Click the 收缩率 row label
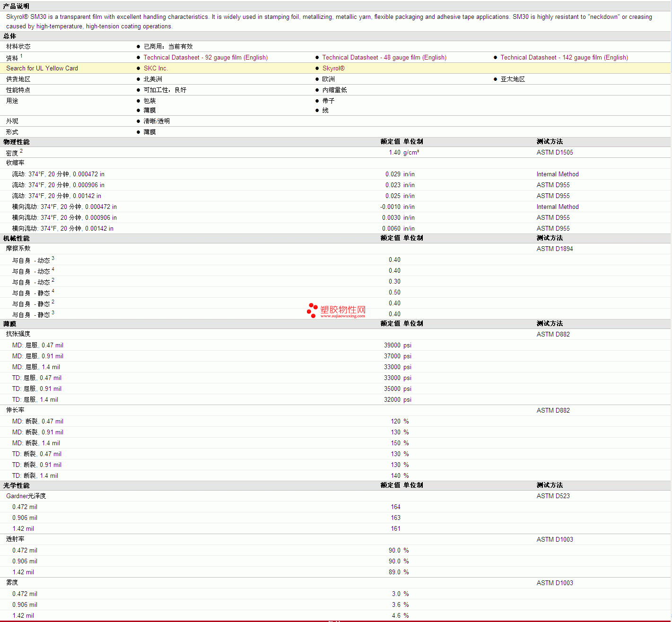 coord(15,163)
